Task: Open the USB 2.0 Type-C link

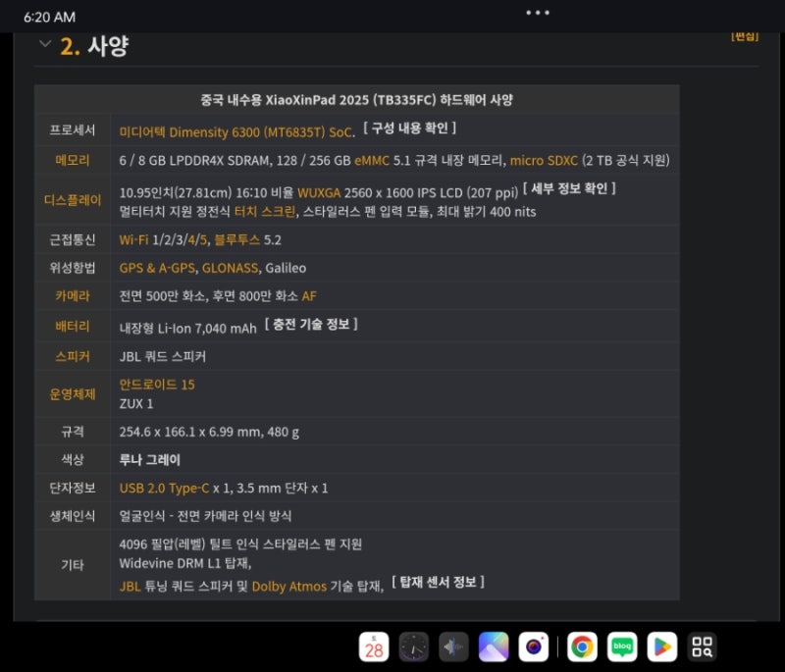Action: [164, 489]
